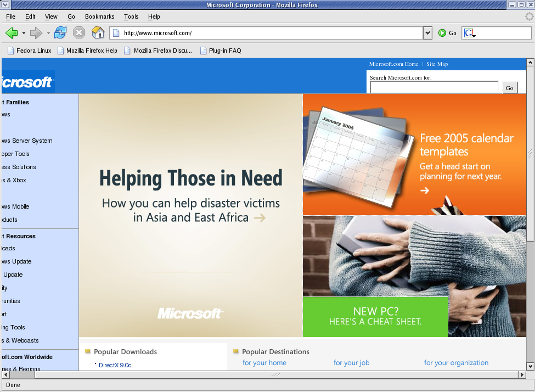Image resolution: width=535 pixels, height=392 pixels.
Task: Expand the URL history dropdown
Action: [x=427, y=33]
